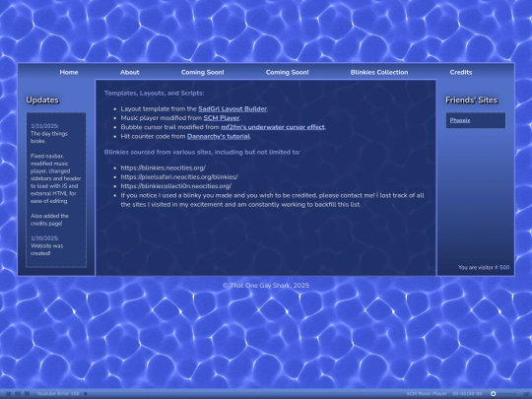This screenshot has height=399, width=532.
Task: Click the SCM Music Player label in bar
Action: click(x=427, y=393)
